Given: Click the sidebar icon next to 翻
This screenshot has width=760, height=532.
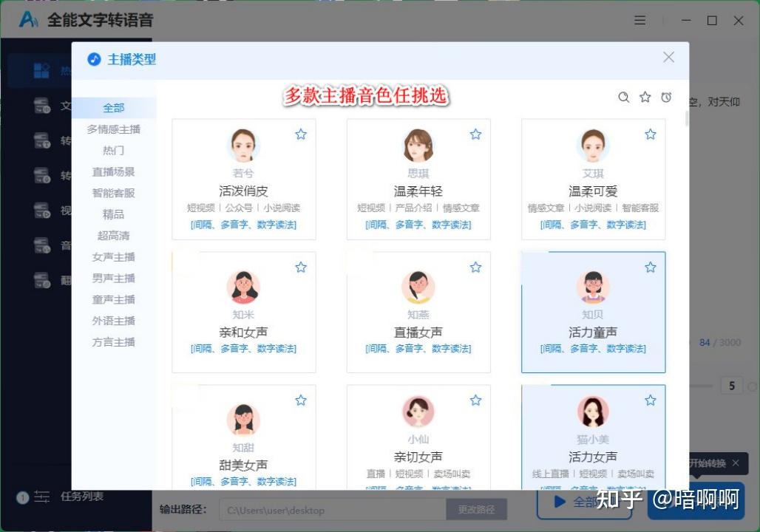Looking at the screenshot, I should click(x=41, y=280).
